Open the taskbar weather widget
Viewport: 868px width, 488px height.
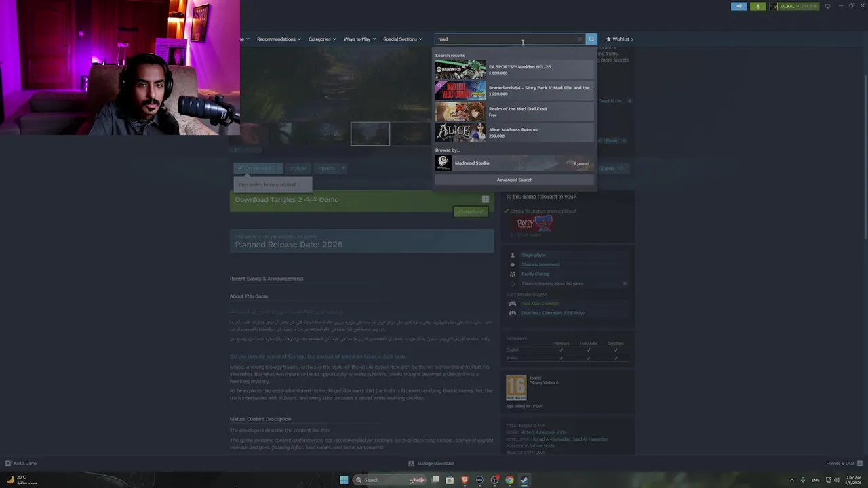click(x=22, y=480)
